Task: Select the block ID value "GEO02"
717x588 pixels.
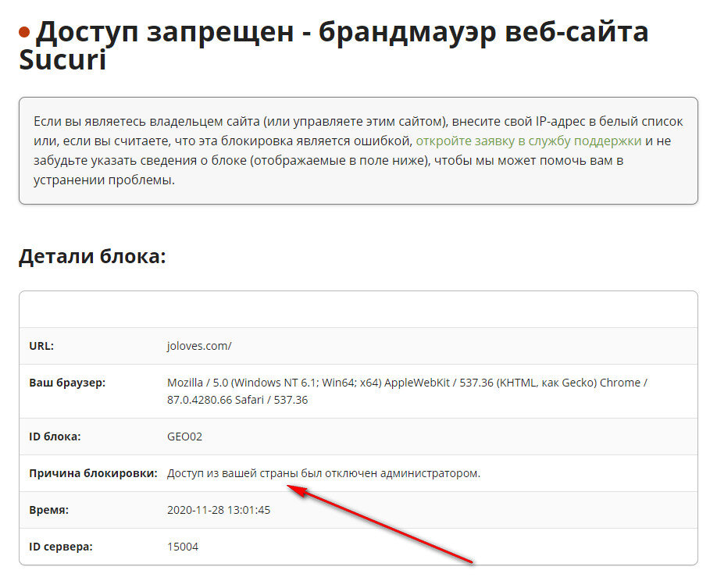Action: [x=184, y=437]
